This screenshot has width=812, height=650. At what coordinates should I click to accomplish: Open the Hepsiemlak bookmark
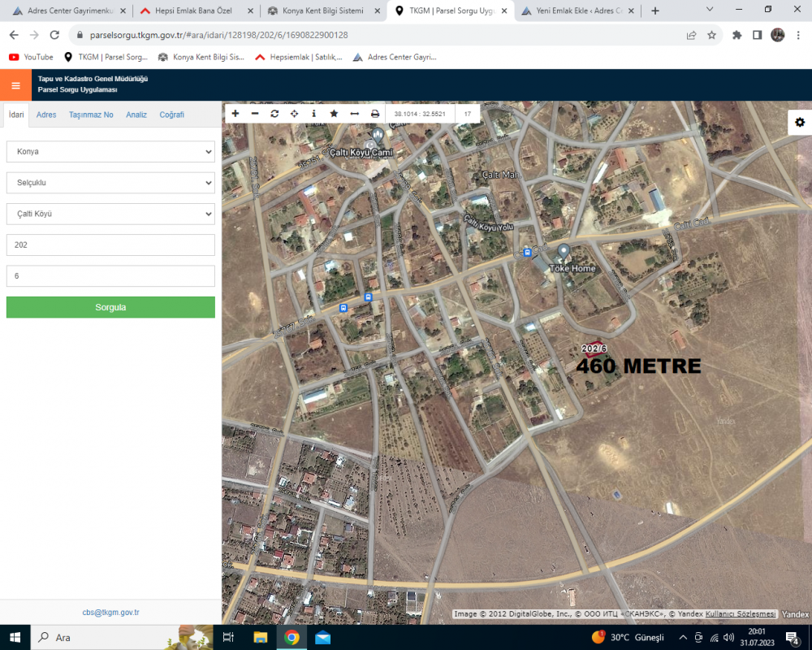(x=299, y=57)
